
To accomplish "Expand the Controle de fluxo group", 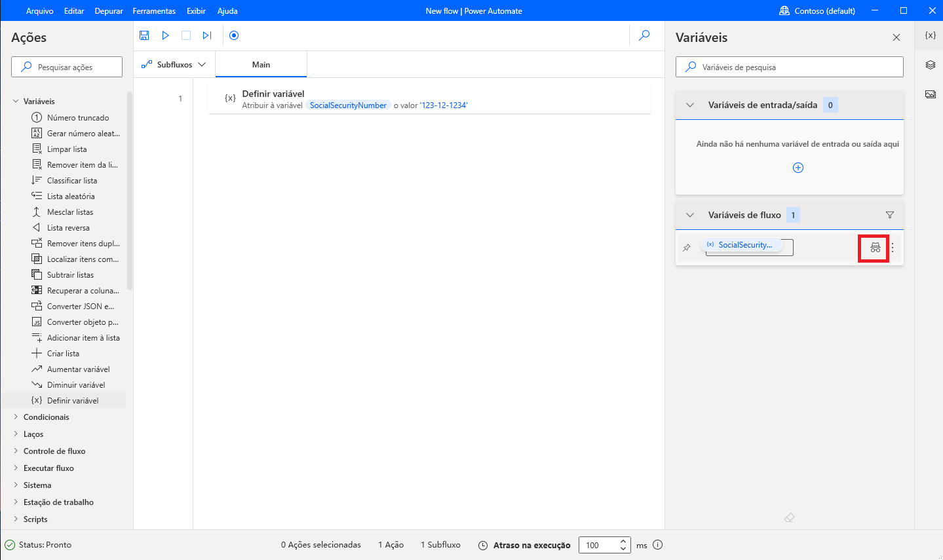I will coord(16,451).
